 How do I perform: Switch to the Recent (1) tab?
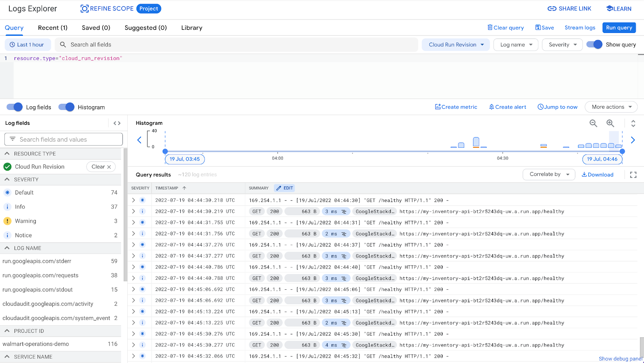(x=53, y=28)
